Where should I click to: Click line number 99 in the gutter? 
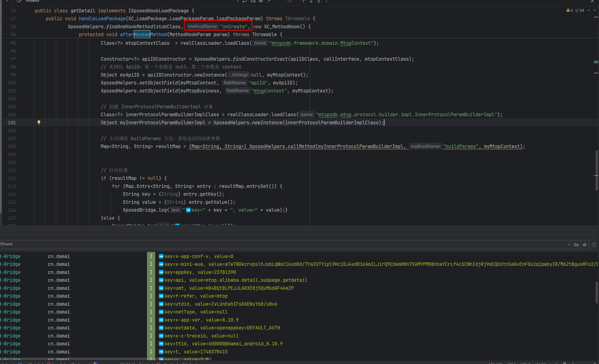[x=13, y=75]
